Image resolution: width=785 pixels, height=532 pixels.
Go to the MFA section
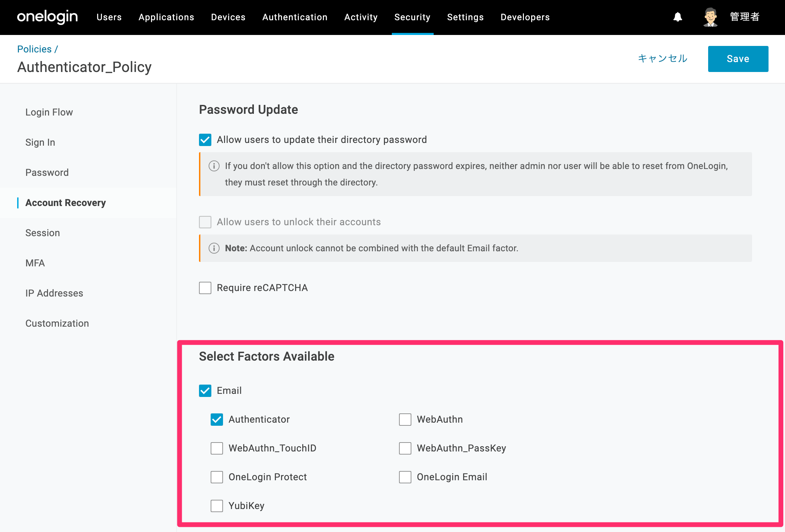(35, 263)
